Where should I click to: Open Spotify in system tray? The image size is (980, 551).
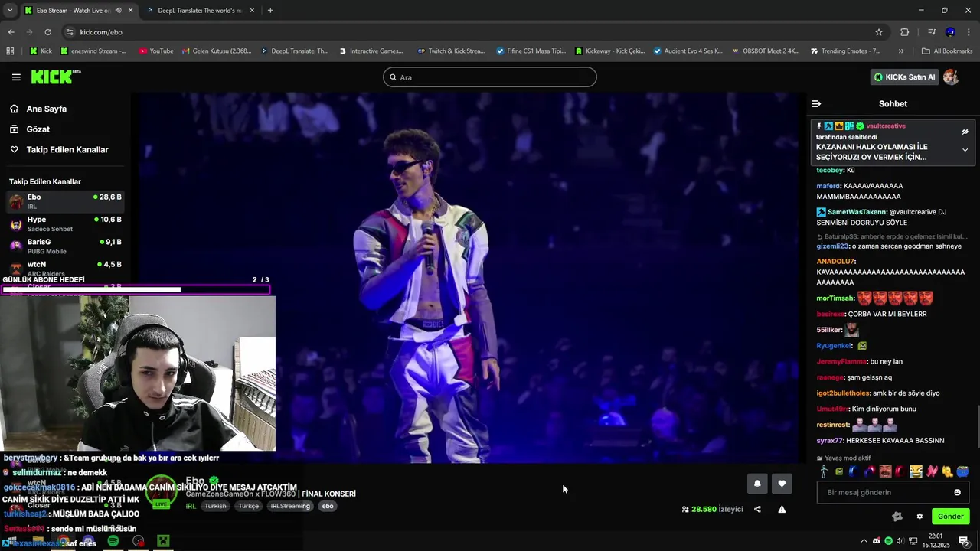point(888,541)
